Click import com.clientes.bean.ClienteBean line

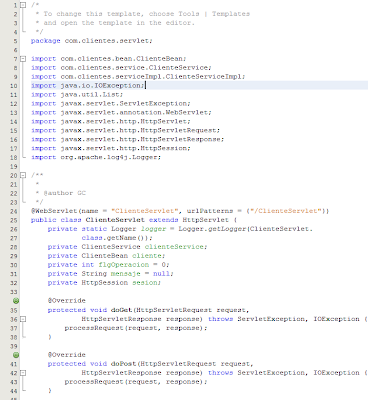pyautogui.click(x=109, y=59)
